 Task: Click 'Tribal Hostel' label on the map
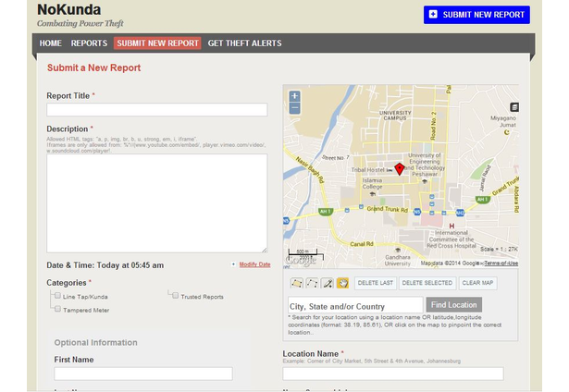(x=367, y=170)
